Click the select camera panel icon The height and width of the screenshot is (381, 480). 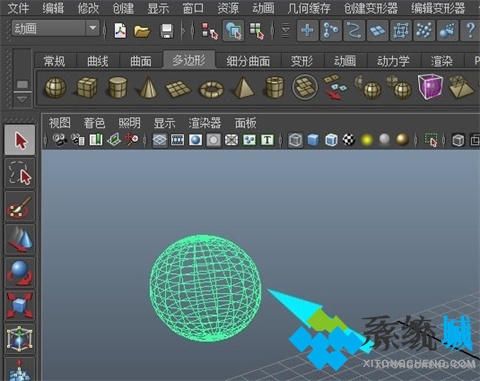point(60,140)
